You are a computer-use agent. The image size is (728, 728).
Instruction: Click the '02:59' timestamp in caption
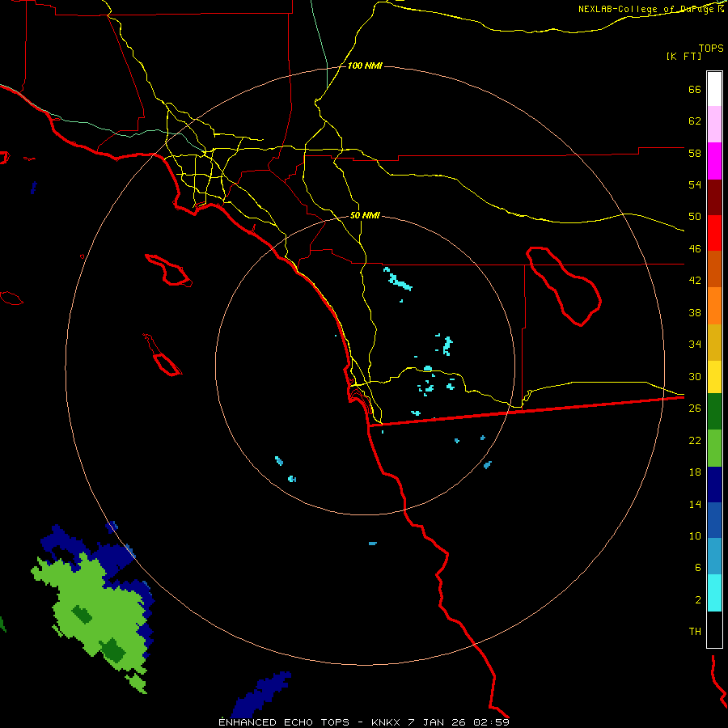pyautogui.click(x=491, y=722)
